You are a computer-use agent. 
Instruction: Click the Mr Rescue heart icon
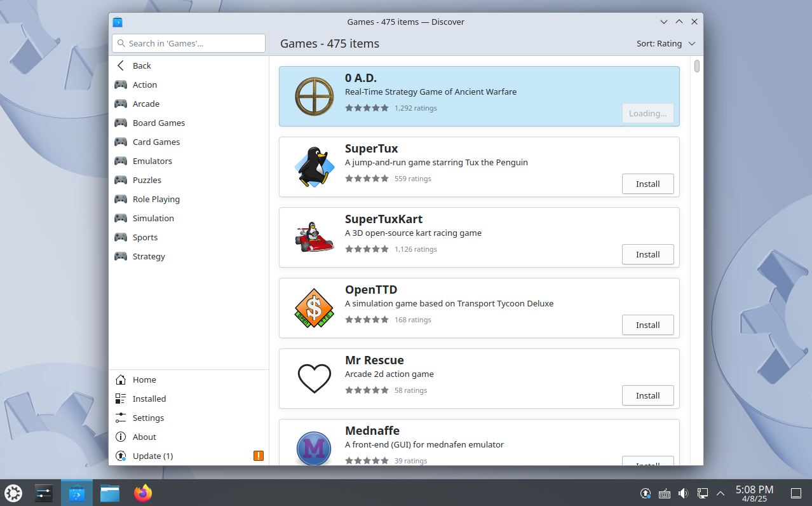pyautogui.click(x=314, y=378)
